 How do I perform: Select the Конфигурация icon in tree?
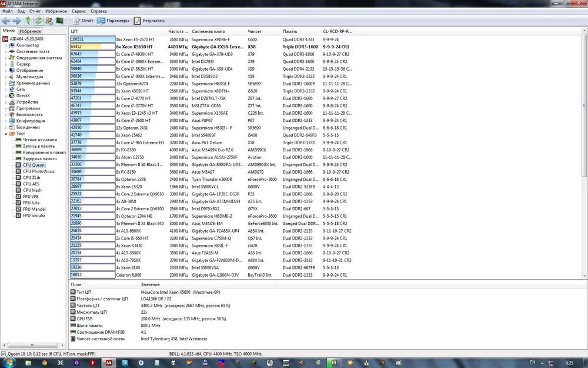(x=12, y=121)
